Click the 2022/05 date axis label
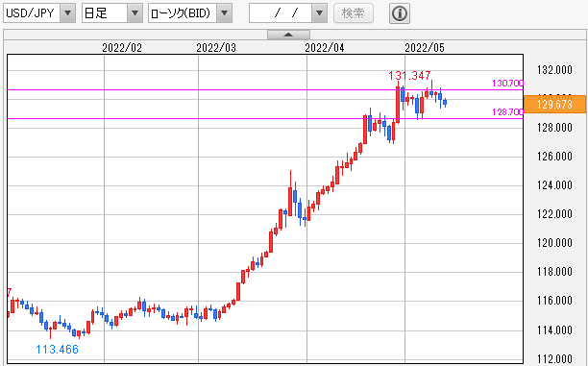588x366 pixels. coord(425,48)
